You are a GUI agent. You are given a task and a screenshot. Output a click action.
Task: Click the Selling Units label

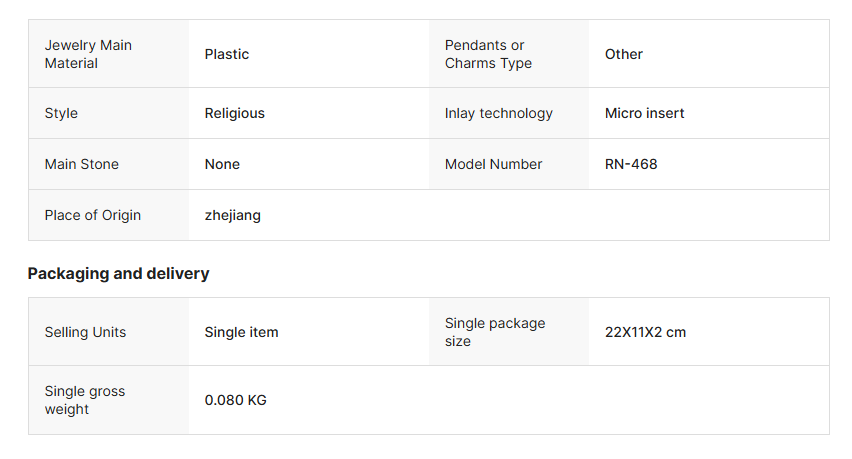click(x=86, y=332)
